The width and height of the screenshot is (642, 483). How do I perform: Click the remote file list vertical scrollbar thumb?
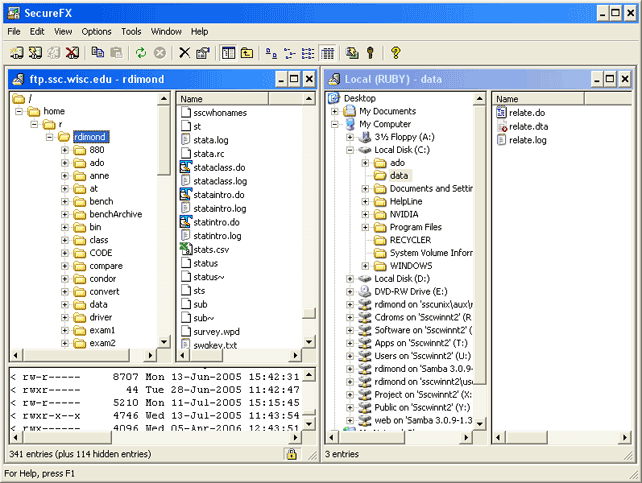(309, 313)
